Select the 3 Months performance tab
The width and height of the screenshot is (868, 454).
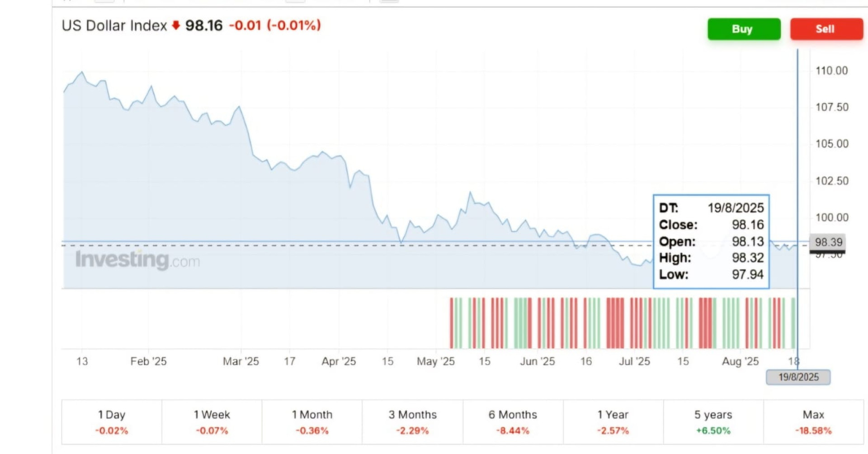click(412, 422)
